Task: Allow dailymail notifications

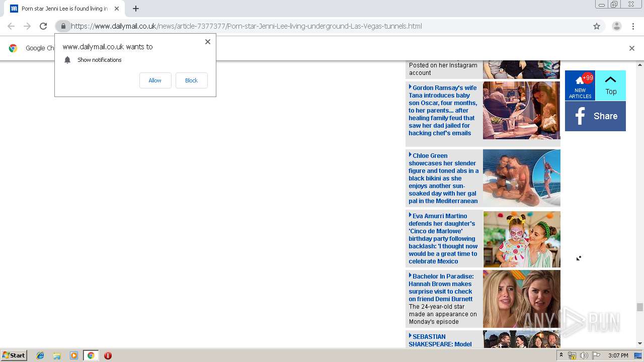Action: point(155,80)
